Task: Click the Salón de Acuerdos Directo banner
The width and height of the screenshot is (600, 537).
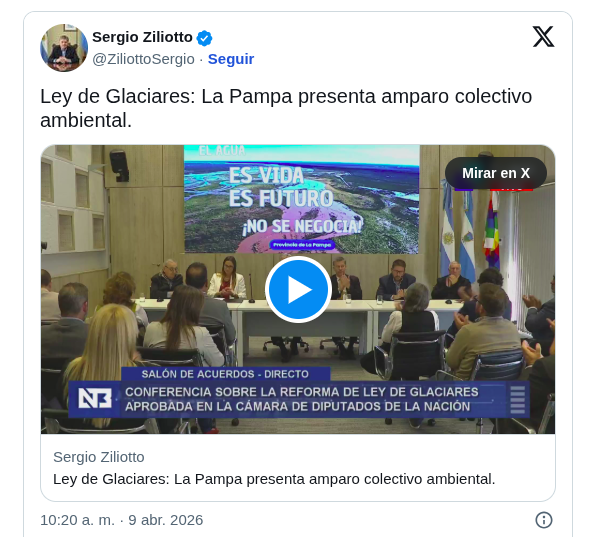Action: pyautogui.click(x=225, y=374)
